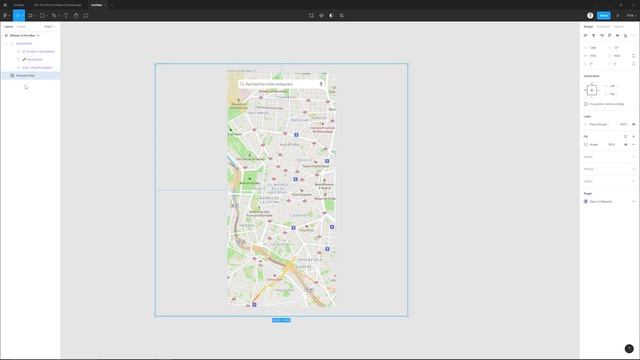Open the Page 1 dropdown
The width and height of the screenshot is (640, 360).
[x=49, y=27]
